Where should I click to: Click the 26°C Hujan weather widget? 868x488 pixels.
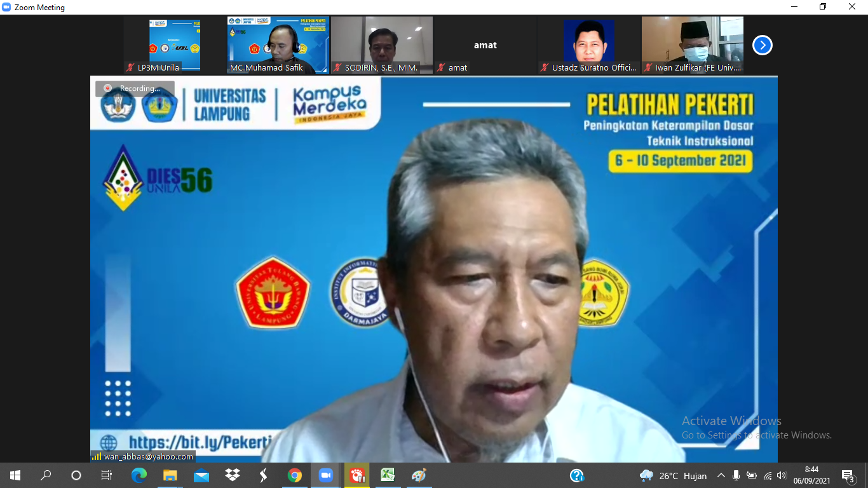click(674, 475)
